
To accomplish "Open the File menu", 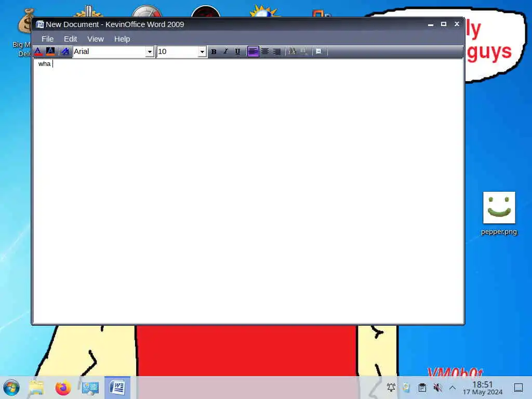I will [47, 39].
